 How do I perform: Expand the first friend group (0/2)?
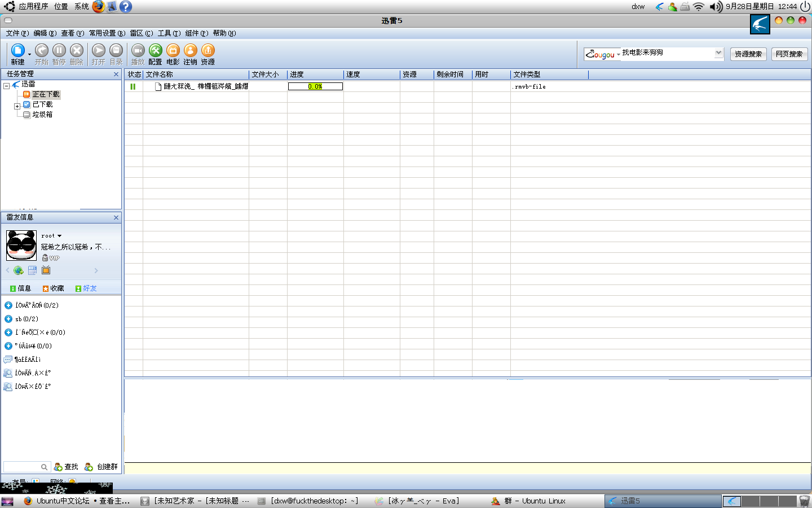[x=8, y=305]
